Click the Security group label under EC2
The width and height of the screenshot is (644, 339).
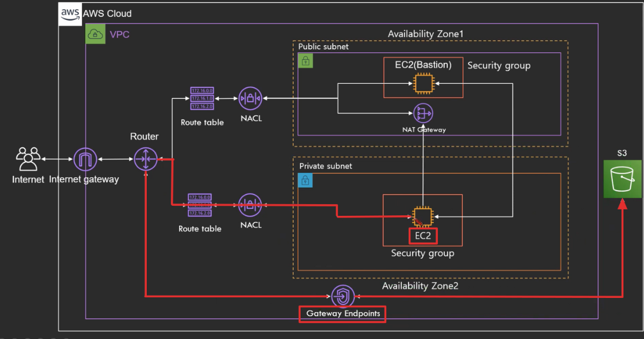(423, 253)
